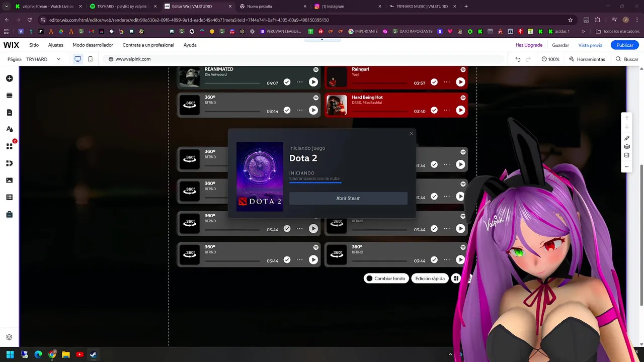Click the Hard Being Hot track progress bar
Screen dimensions: 644x362
379,111
